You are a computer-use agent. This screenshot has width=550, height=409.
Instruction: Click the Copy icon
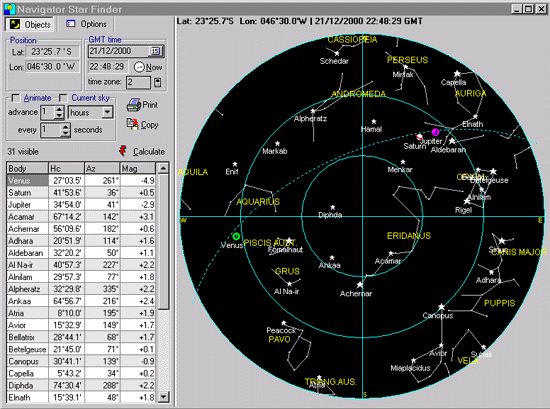click(x=133, y=124)
